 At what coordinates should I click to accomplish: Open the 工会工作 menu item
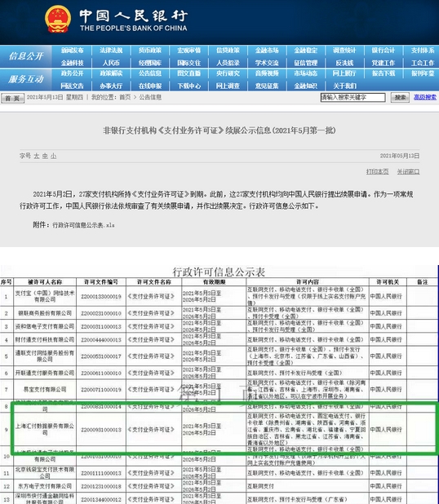pyautogui.click(x=423, y=63)
